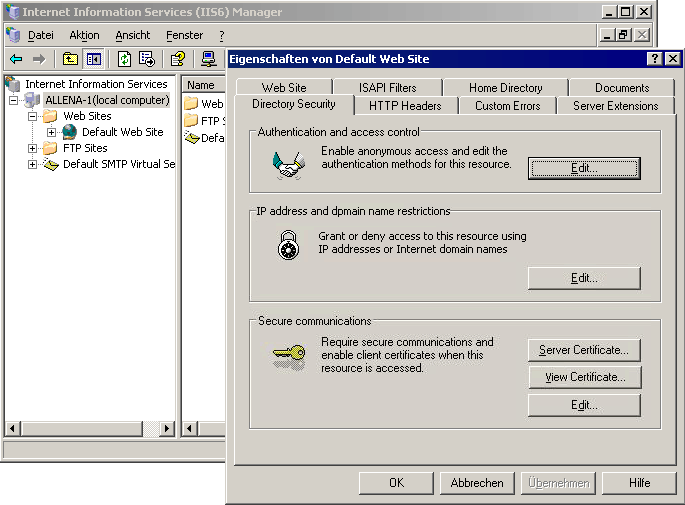
Task: Click the Default Web Site globe icon
Action: 69,132
